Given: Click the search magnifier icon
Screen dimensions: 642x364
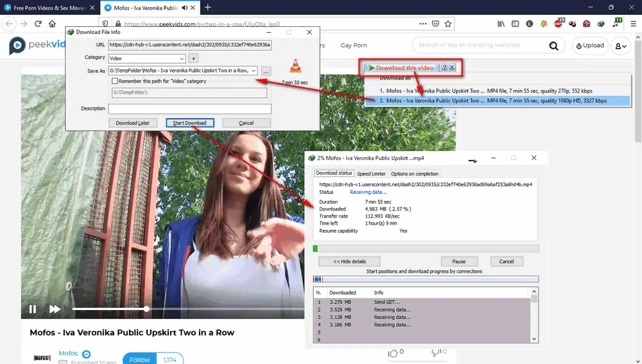Looking at the screenshot, I should click(x=553, y=46).
